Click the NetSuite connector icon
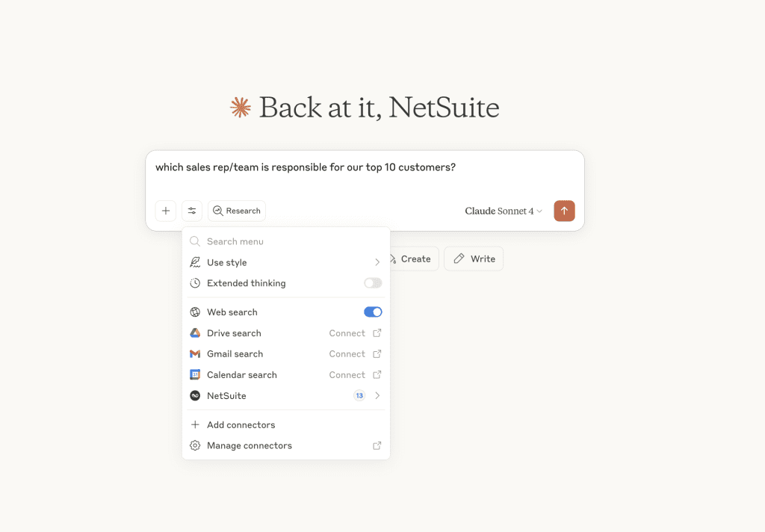This screenshot has height=532, width=765. [196, 395]
